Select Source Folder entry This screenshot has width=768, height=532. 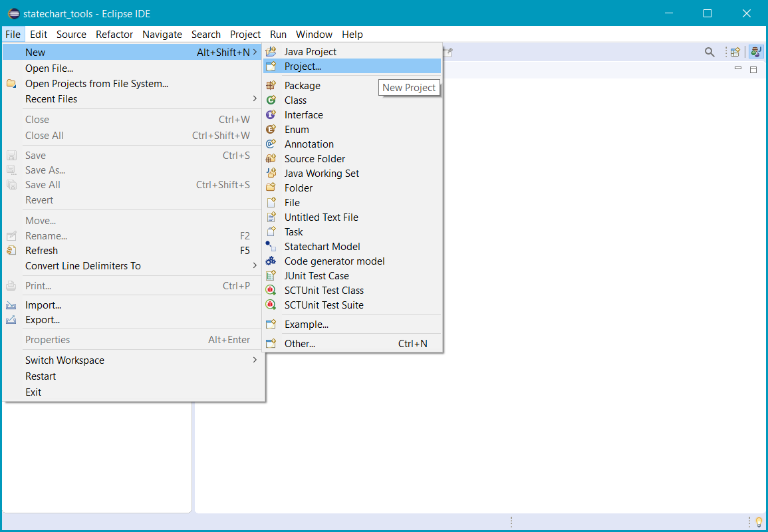tap(352, 159)
